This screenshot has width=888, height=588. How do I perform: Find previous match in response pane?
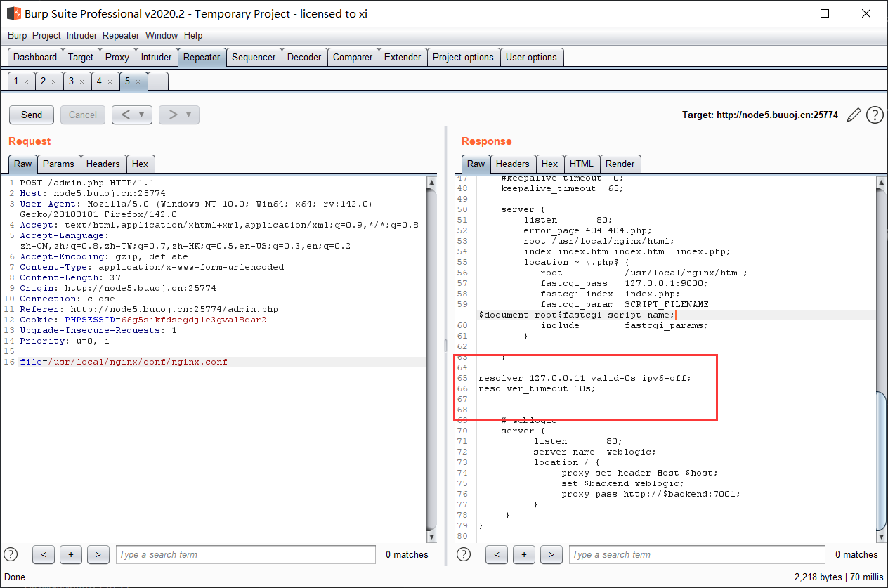(497, 554)
